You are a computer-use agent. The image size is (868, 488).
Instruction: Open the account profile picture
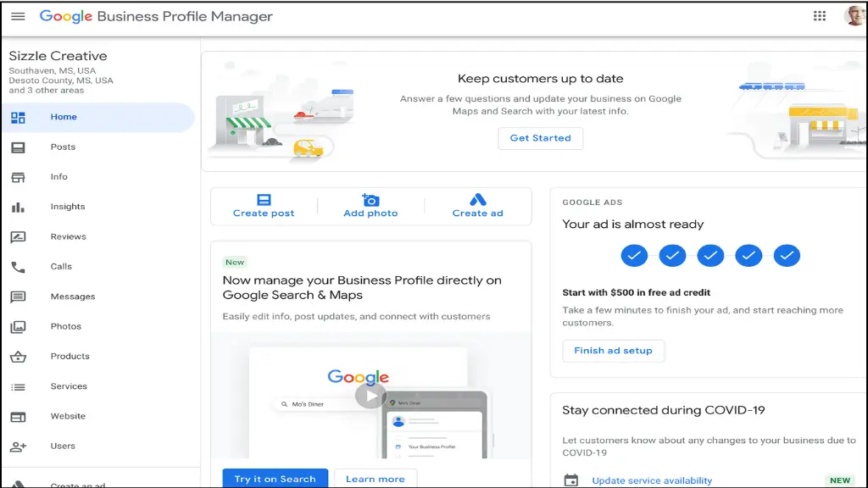[x=855, y=15]
